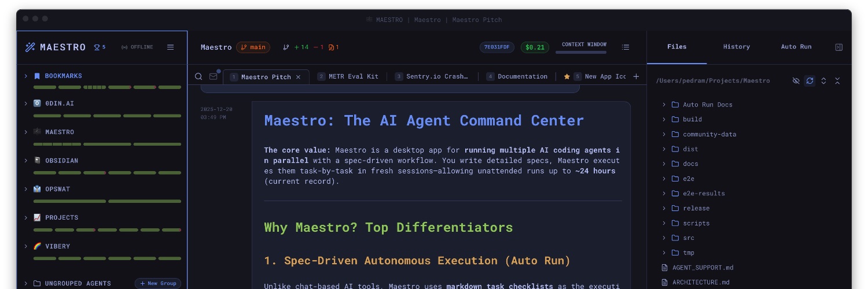This screenshot has height=289, width=868.
Task: Expand the release folder
Action: point(664,208)
